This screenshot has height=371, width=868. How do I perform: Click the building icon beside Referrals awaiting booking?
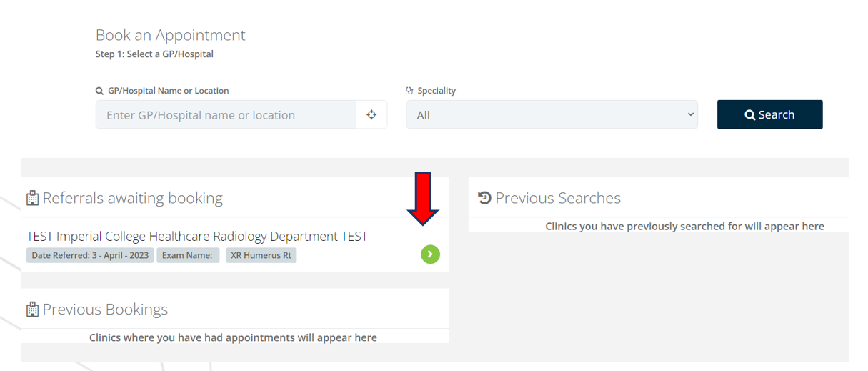[32, 198]
